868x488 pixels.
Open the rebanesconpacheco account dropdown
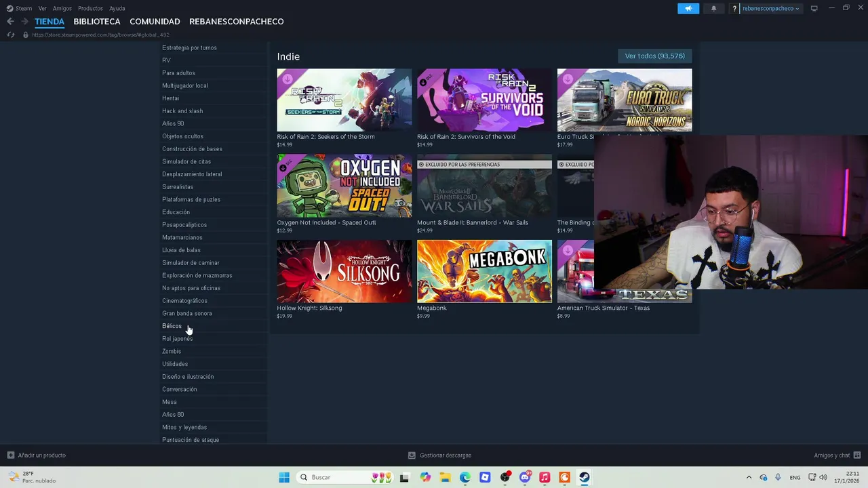point(771,9)
